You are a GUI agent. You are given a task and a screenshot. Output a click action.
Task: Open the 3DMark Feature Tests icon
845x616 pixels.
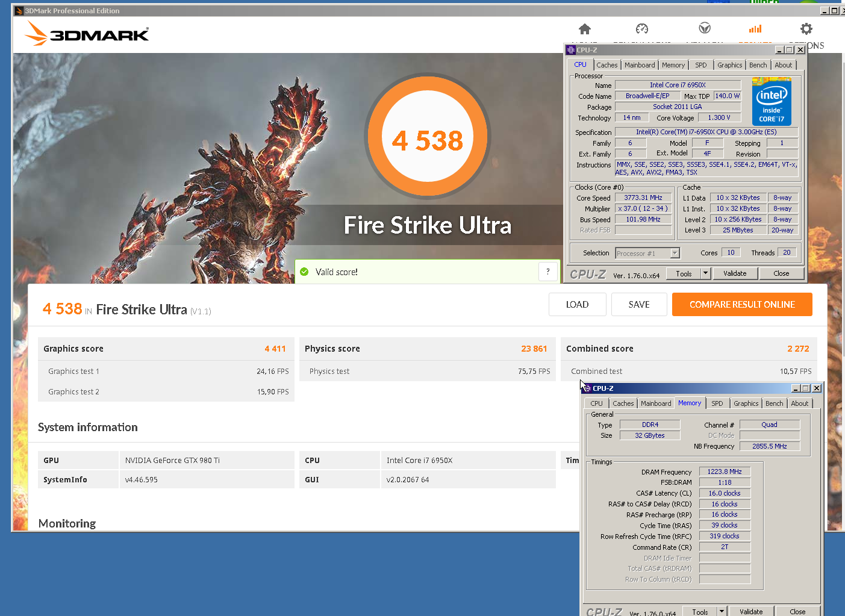[x=705, y=28]
